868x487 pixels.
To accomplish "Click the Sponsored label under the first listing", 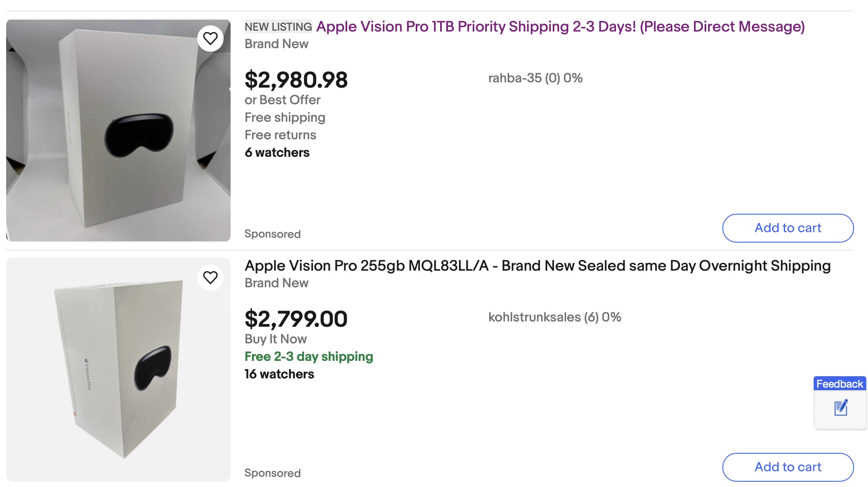I will tap(273, 234).
